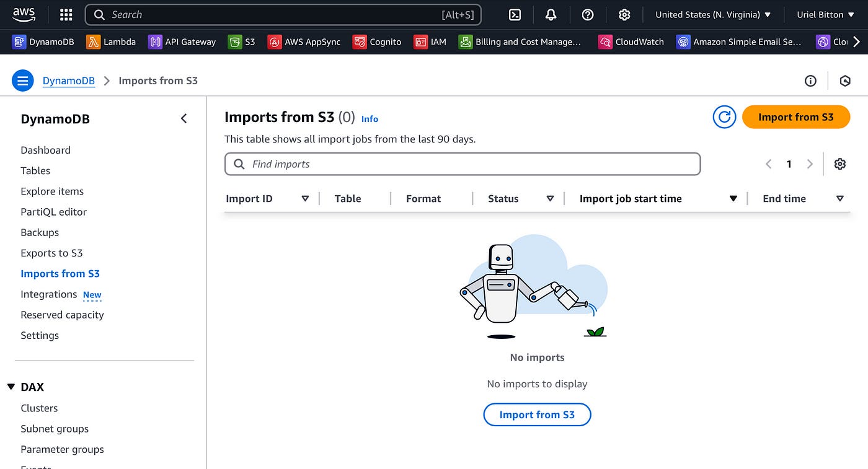Open the notifications bell
The width and height of the screenshot is (868, 469).
551,15
